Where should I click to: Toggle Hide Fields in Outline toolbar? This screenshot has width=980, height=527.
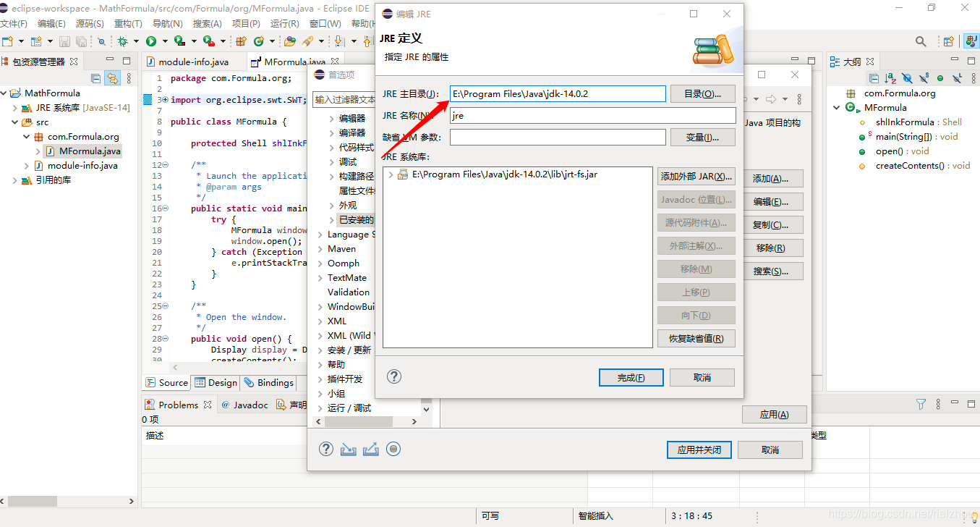tap(907, 77)
